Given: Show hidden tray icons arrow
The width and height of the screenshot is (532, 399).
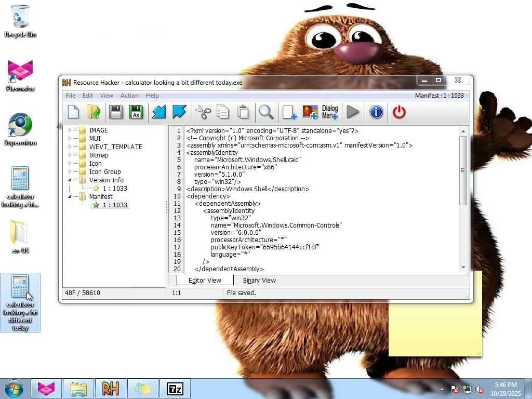Looking at the screenshot, I should pos(442,389).
